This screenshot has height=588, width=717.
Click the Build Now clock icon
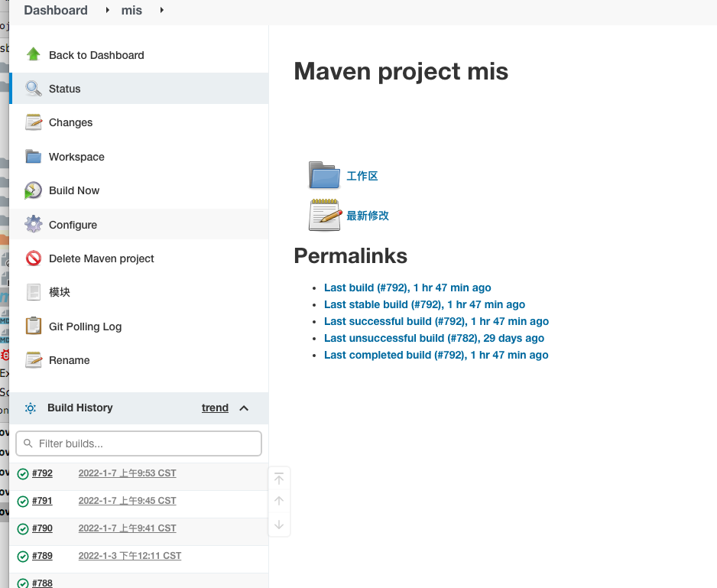[x=34, y=190]
